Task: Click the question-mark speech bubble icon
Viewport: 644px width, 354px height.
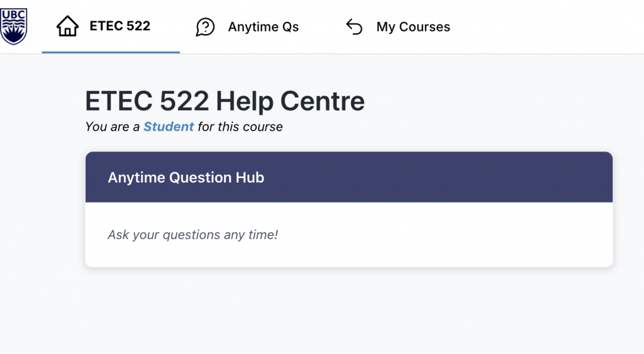Action: (x=206, y=27)
